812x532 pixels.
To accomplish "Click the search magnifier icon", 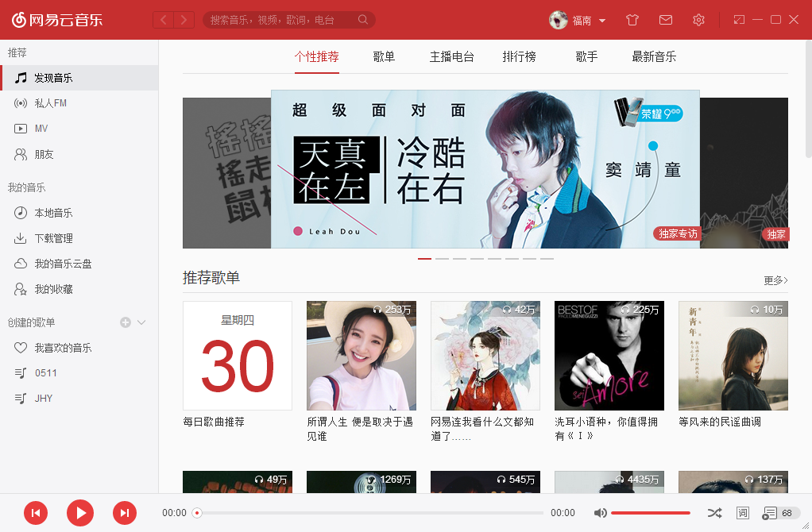I will pos(363,20).
